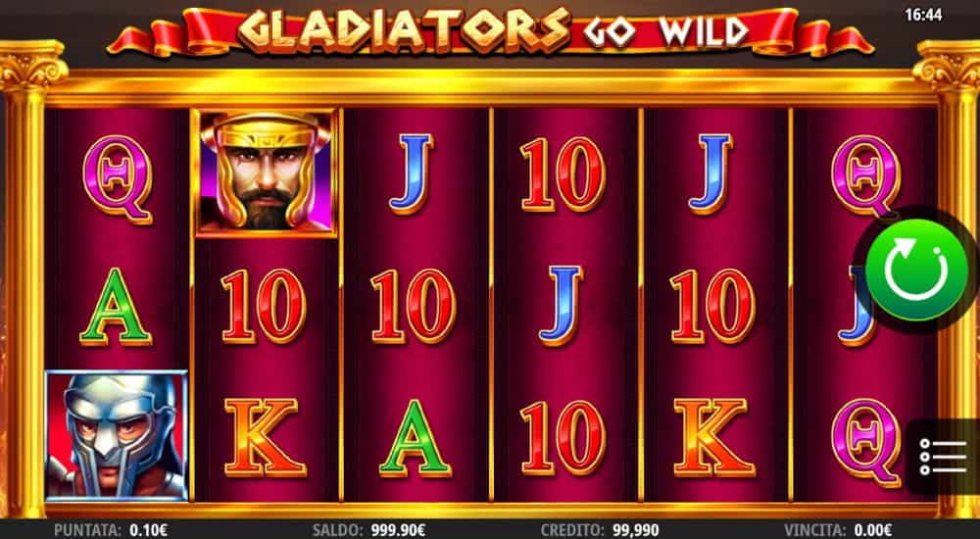This screenshot has width=980, height=539.
Task: Spin the reels with the green button
Action: point(916,270)
